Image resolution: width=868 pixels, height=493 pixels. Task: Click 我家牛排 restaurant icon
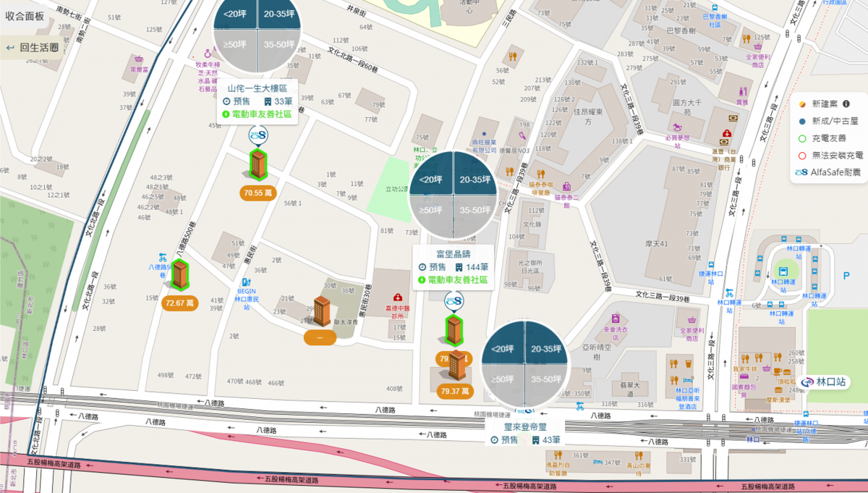(x=744, y=359)
